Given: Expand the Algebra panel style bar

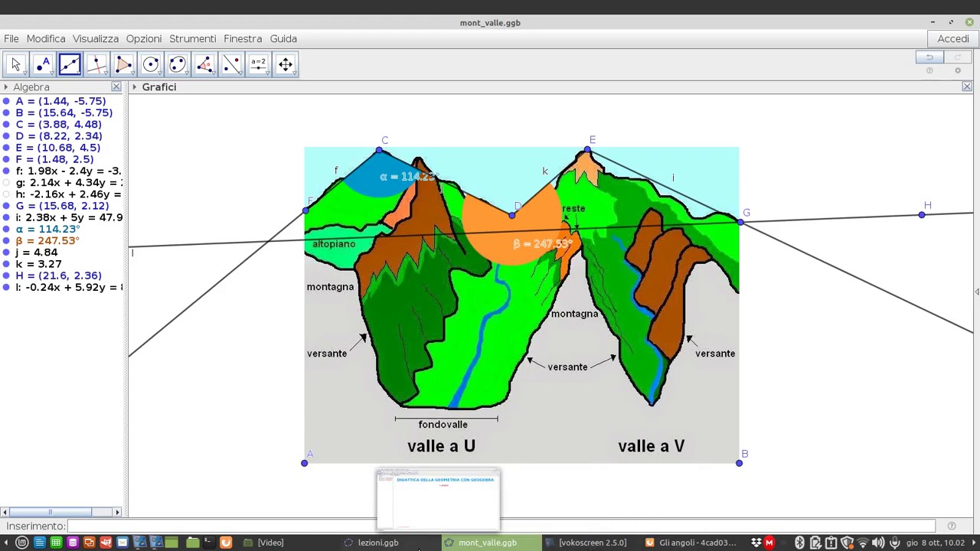Looking at the screenshot, I should [x=5, y=87].
